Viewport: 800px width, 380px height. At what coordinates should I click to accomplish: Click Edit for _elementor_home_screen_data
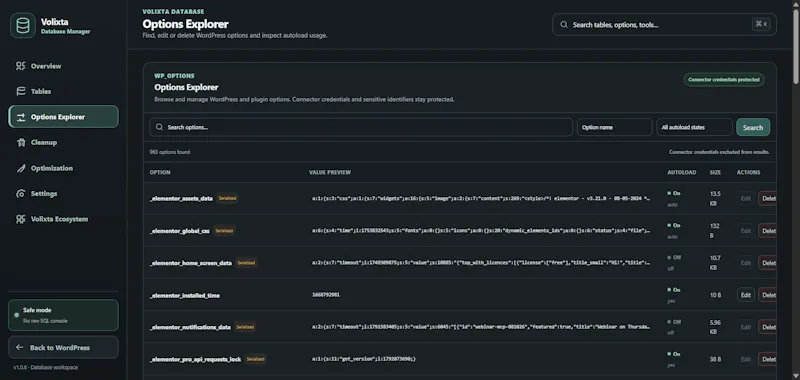pyautogui.click(x=745, y=263)
